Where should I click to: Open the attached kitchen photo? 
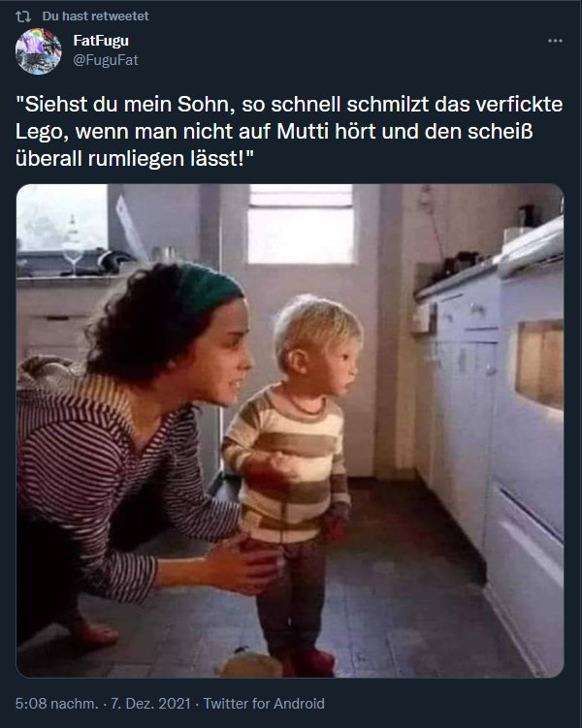[290, 430]
